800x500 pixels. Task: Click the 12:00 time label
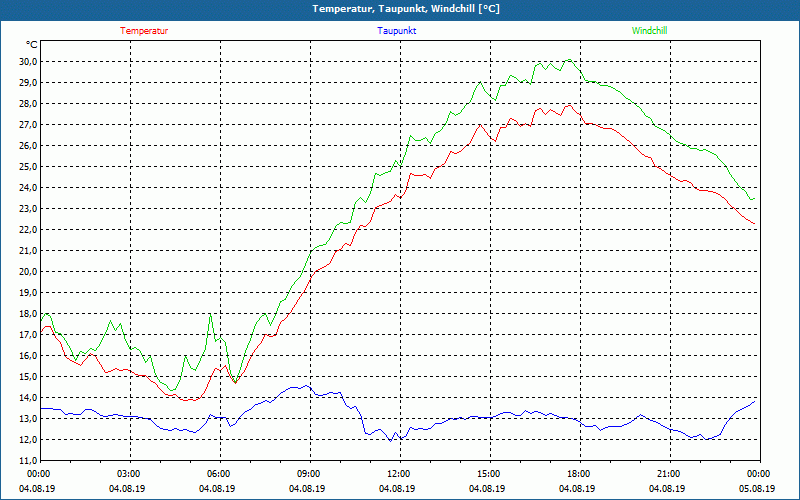click(398, 474)
